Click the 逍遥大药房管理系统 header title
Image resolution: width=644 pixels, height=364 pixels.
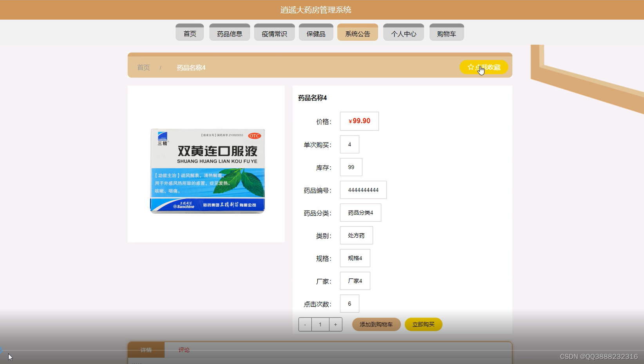click(x=316, y=10)
